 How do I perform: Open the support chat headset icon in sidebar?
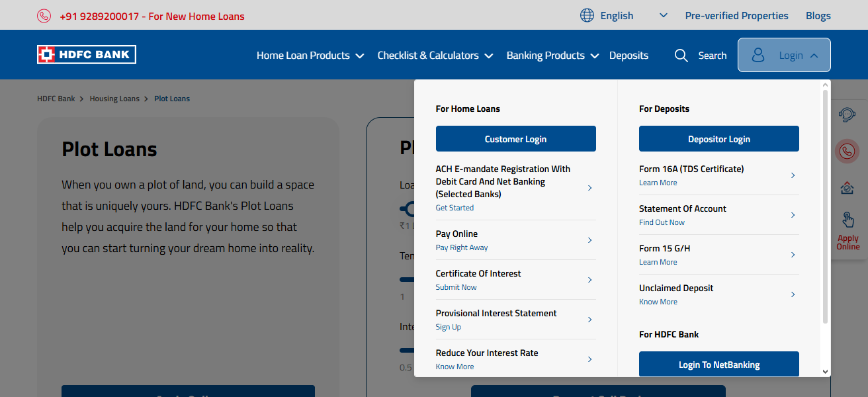point(847,114)
